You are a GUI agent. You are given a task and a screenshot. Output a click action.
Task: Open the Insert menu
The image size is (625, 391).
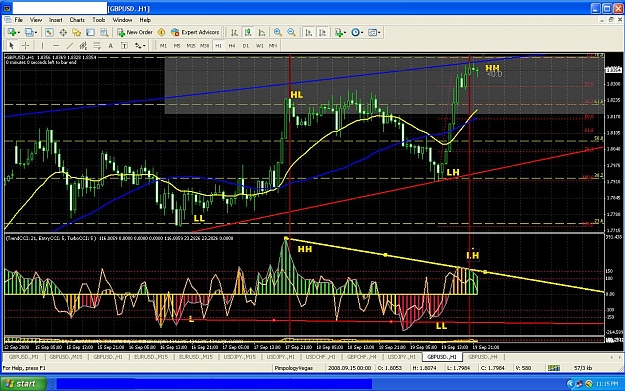click(56, 20)
